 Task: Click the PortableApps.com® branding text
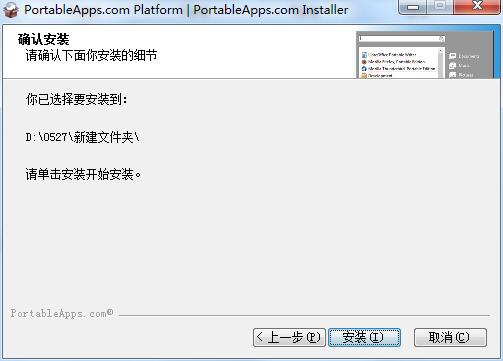click(62, 313)
